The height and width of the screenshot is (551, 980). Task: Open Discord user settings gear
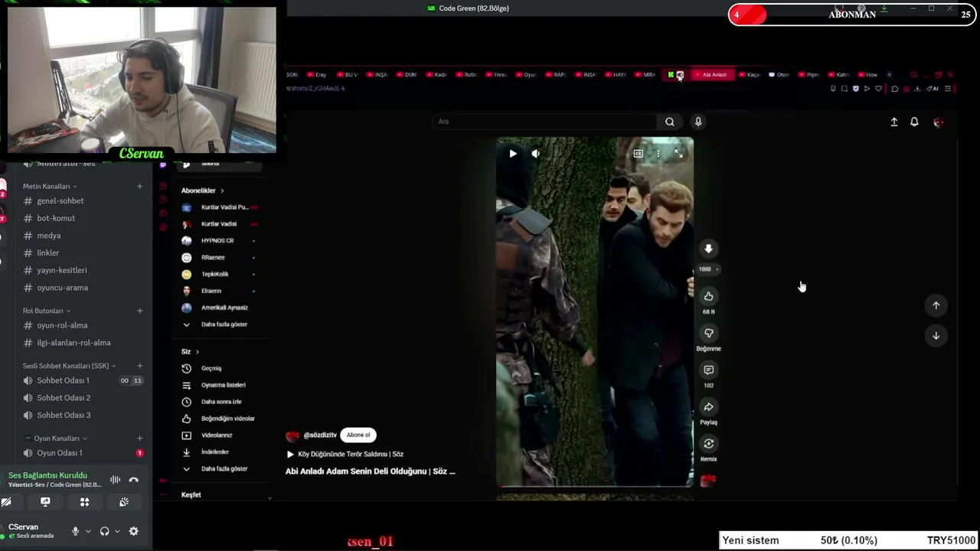click(x=133, y=531)
